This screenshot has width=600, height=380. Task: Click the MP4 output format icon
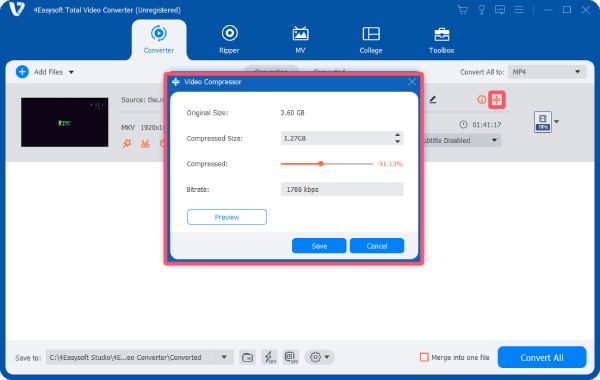543,122
